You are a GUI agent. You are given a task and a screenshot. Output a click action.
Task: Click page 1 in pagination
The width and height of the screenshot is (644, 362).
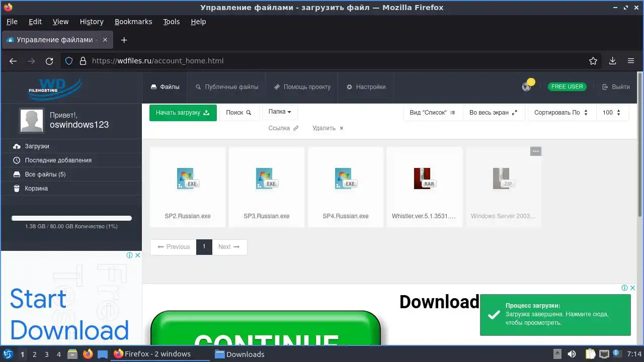204,247
